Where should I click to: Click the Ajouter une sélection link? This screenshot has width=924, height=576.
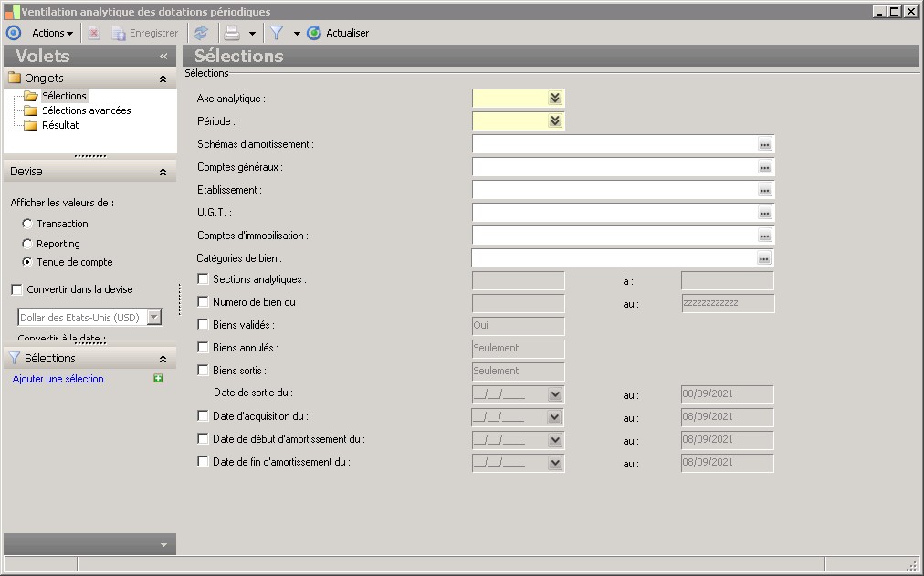click(x=58, y=379)
